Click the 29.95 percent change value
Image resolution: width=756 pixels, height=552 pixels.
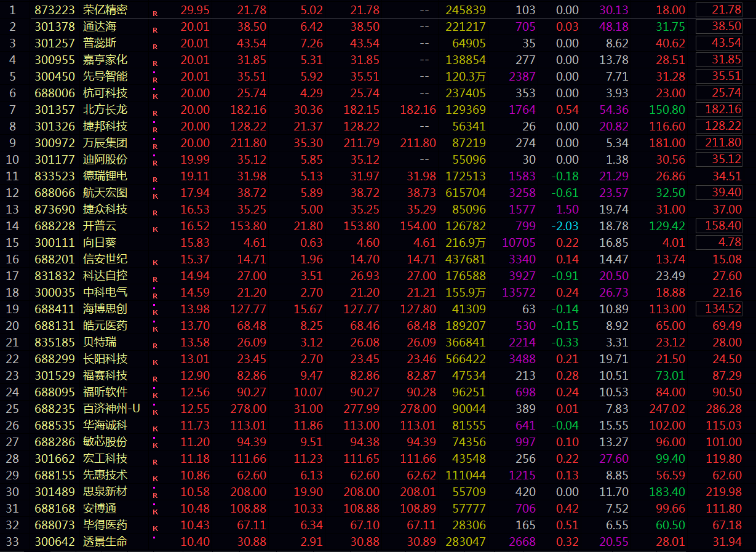195,10
